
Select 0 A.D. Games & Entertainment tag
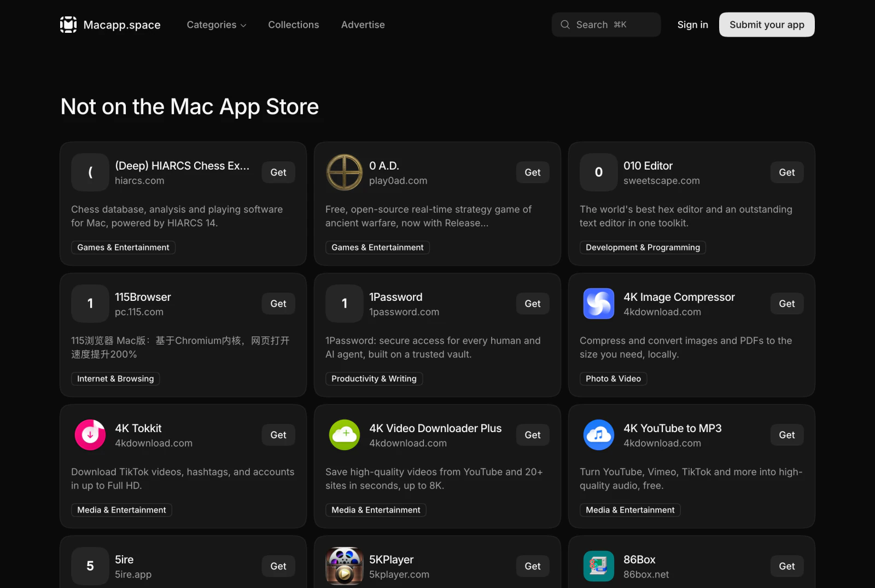pos(377,247)
